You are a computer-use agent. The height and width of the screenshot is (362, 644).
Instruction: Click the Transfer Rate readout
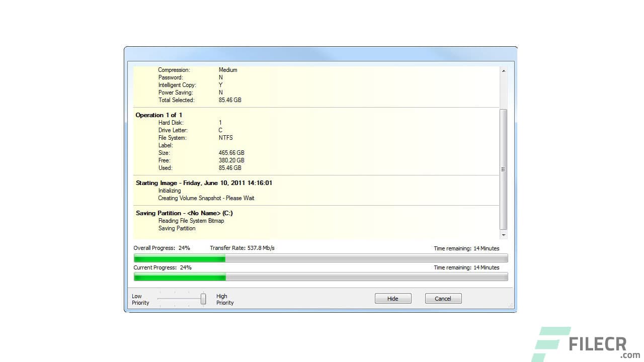(243, 247)
